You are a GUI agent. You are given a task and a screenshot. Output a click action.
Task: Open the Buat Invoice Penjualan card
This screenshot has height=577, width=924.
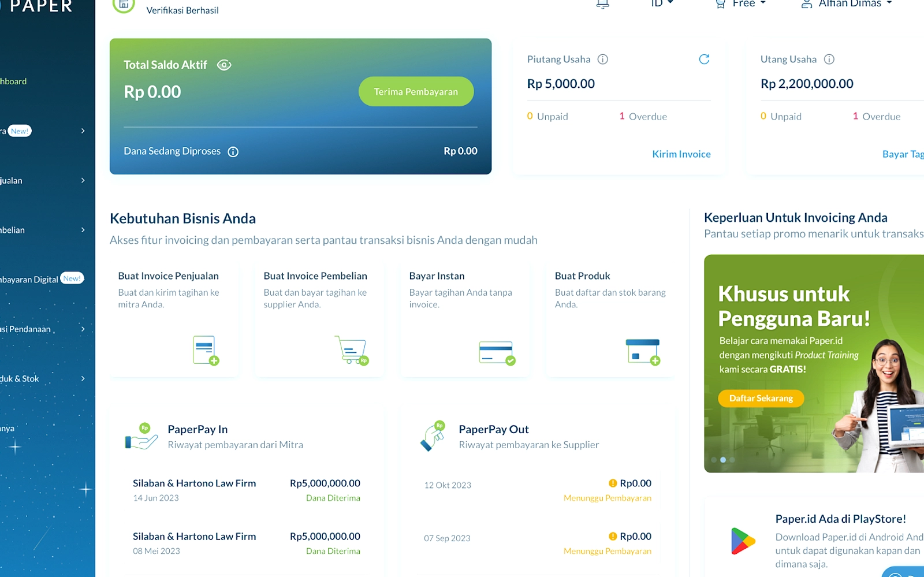pos(174,321)
